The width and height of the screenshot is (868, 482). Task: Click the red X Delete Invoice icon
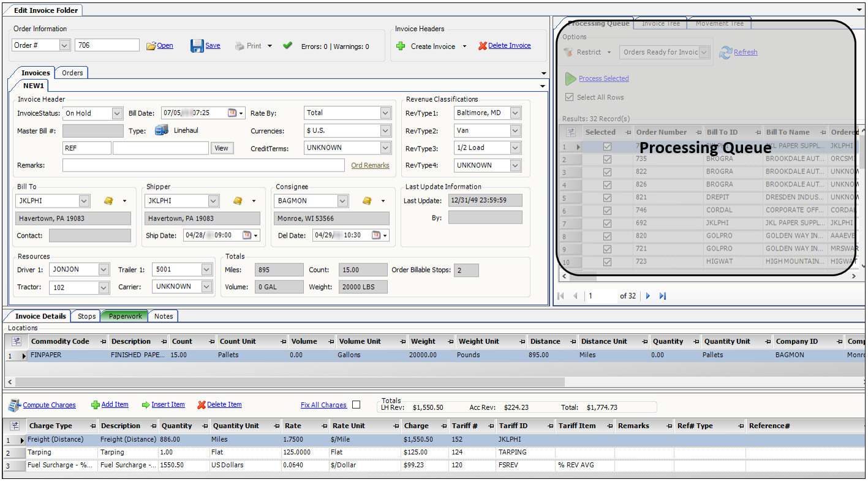tap(483, 46)
